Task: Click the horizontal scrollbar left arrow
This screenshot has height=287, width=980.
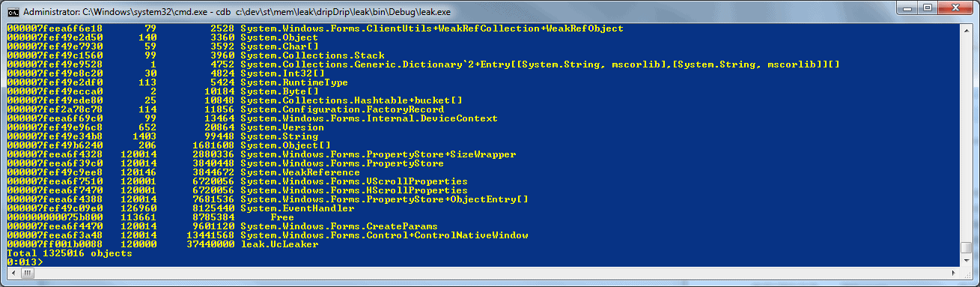Action: pos(13,274)
